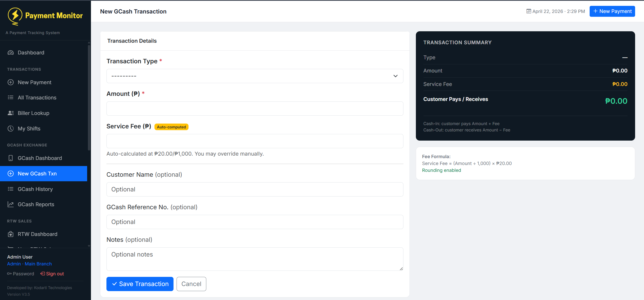Click the GCash Dashboard phone icon
The width and height of the screenshot is (644, 300).
click(10, 158)
